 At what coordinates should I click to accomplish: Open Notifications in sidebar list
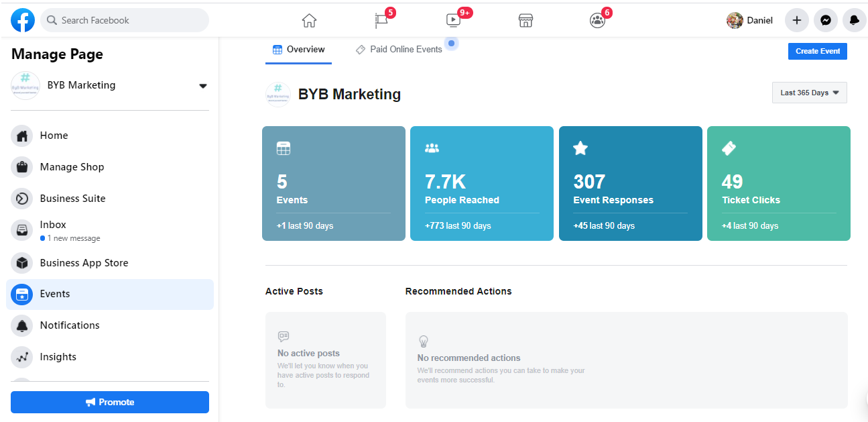click(110, 325)
